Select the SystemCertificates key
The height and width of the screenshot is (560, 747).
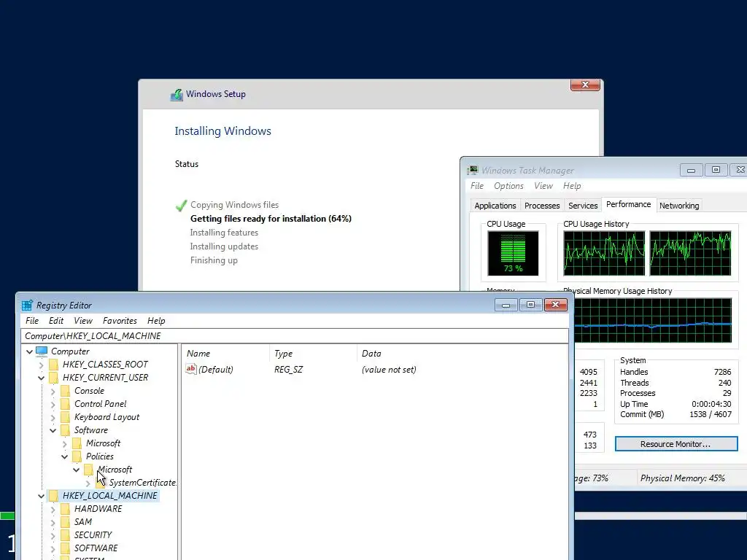point(142,483)
